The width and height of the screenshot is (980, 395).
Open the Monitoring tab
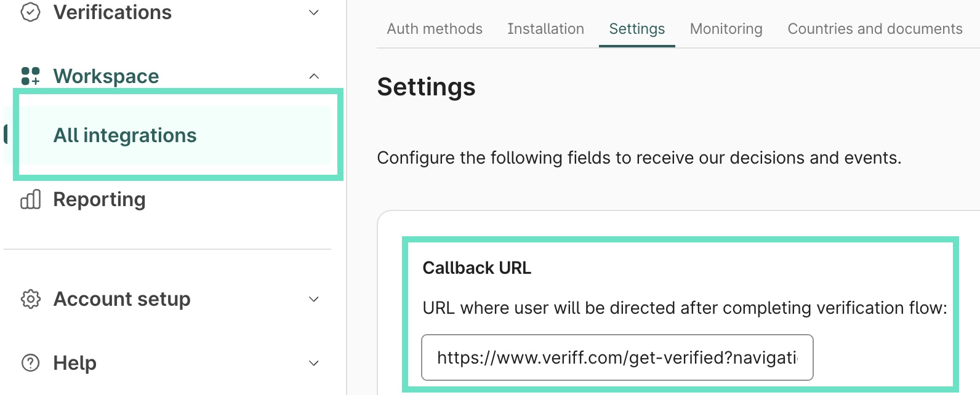(726, 29)
